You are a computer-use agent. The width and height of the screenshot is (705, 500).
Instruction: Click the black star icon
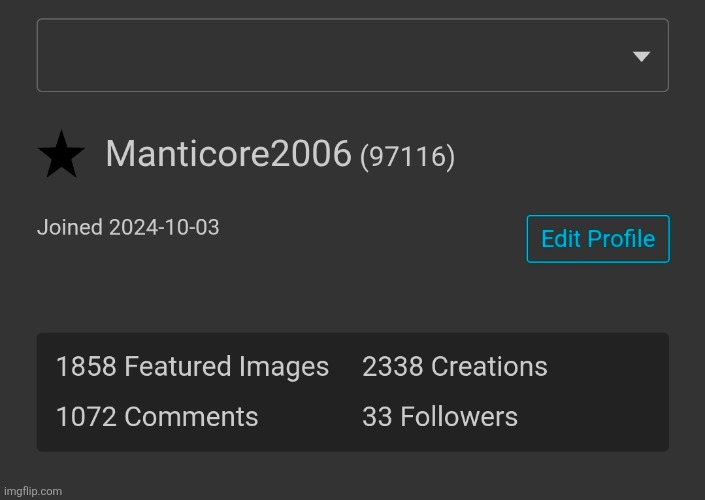(x=61, y=156)
